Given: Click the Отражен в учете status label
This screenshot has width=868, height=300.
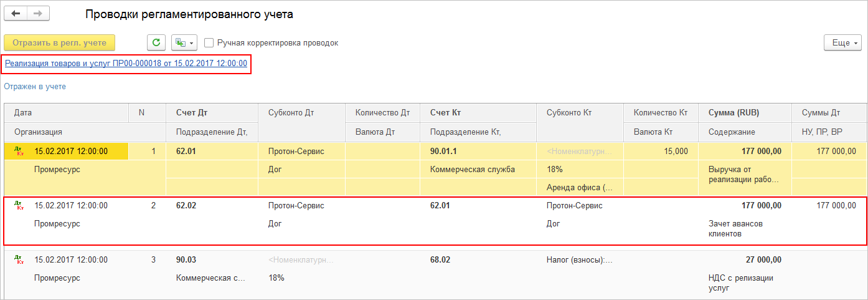Looking at the screenshot, I should click(x=35, y=87).
